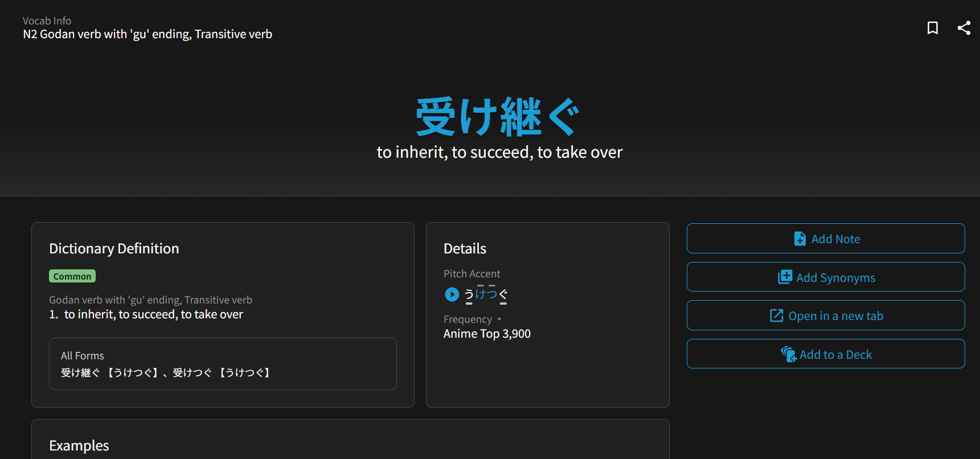Expand the Frequency dropdown arrow

[x=499, y=319]
